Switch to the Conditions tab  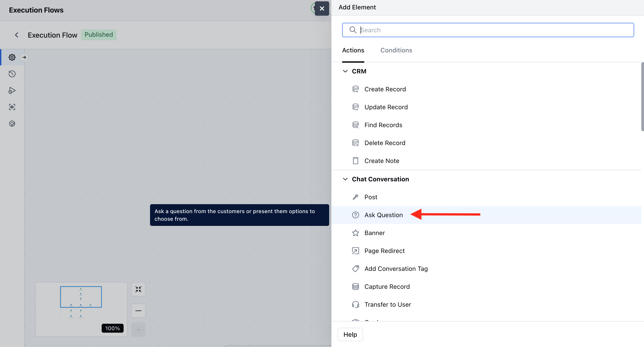click(x=396, y=50)
